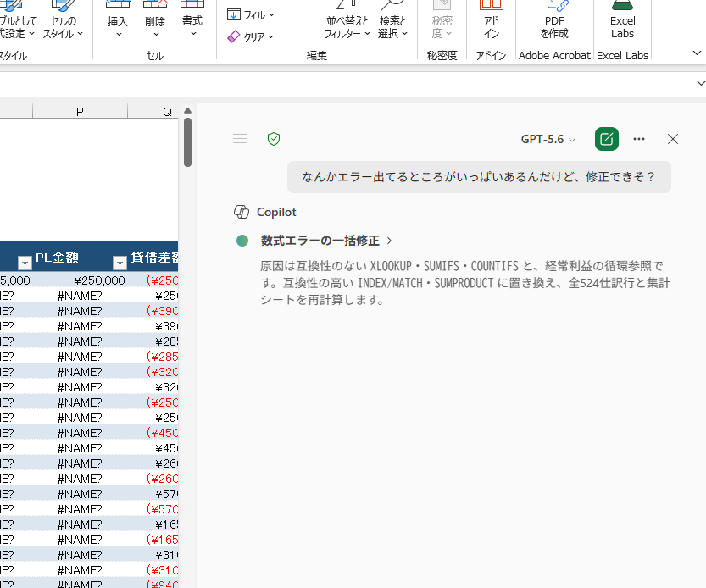706x588 pixels.
Task: Open filter dropdown left of PL金額
Action: (x=25, y=262)
